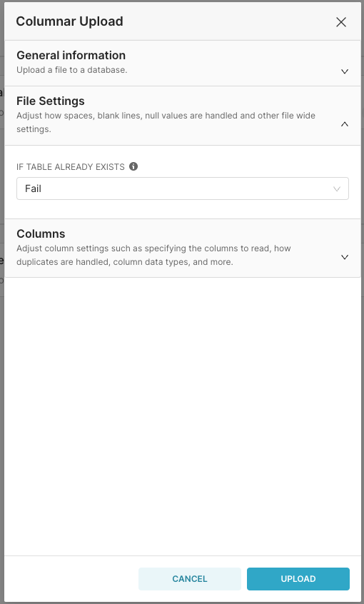This screenshot has height=604, width=364.
Task: Click the 'Fail' selected value text
Action: tap(33, 188)
